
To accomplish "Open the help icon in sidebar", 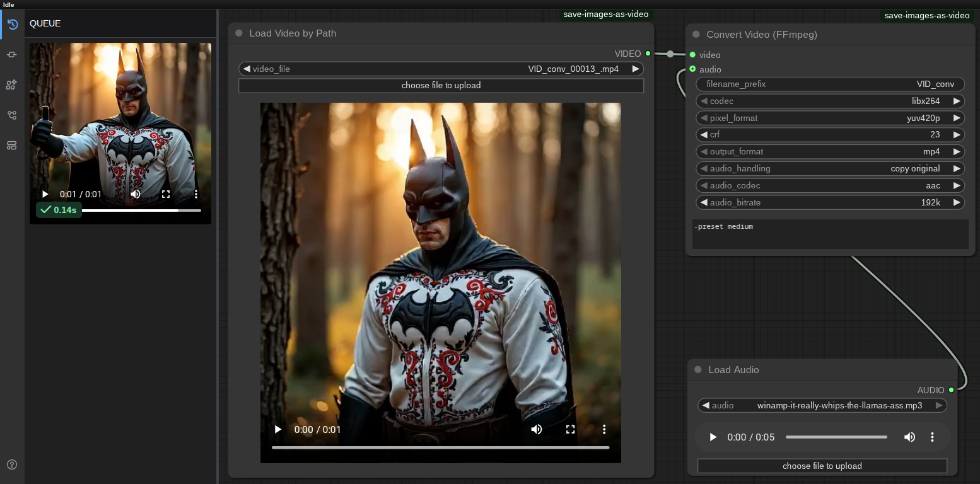I will tap(12, 464).
